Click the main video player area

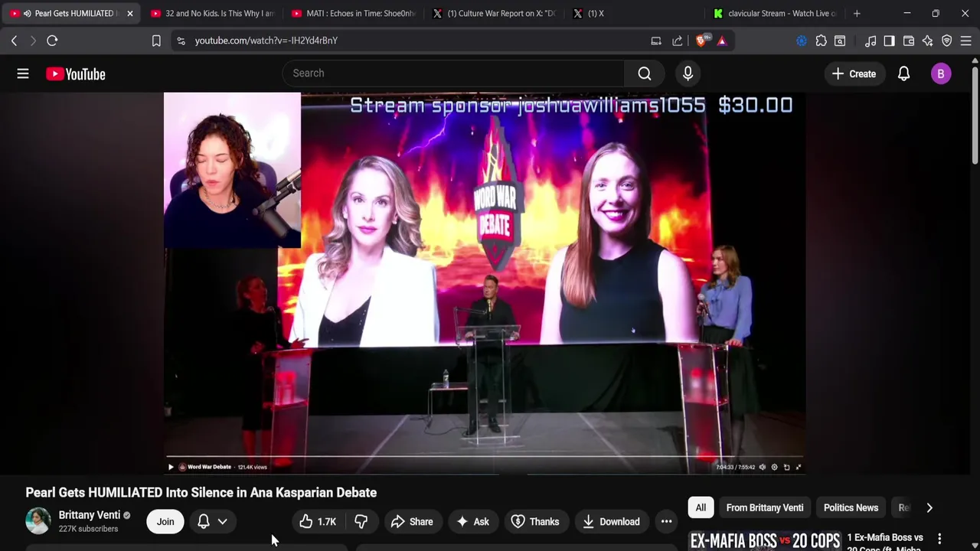(484, 283)
